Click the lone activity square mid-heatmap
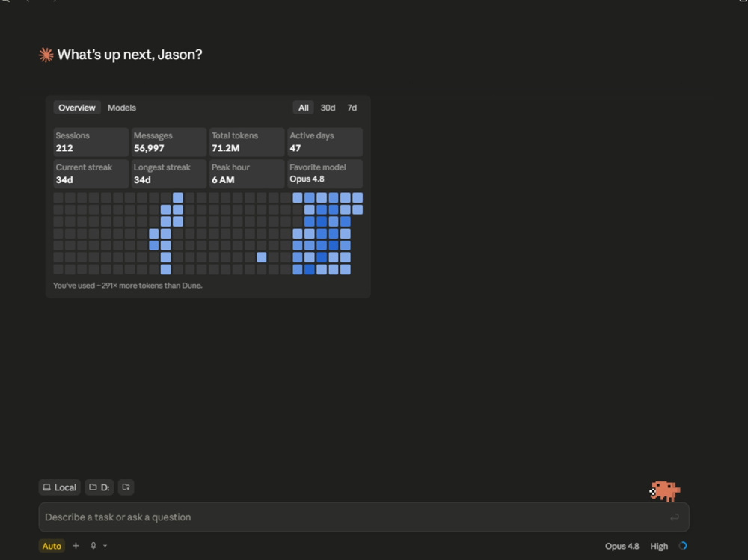This screenshot has width=748, height=560. pos(261,258)
